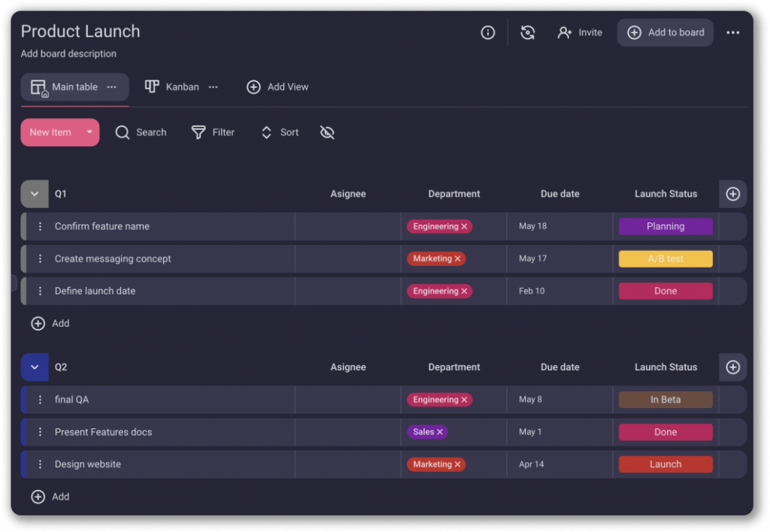This screenshot has width=770, height=532.
Task: Add a column using Q2 plus icon
Action: [x=732, y=367]
